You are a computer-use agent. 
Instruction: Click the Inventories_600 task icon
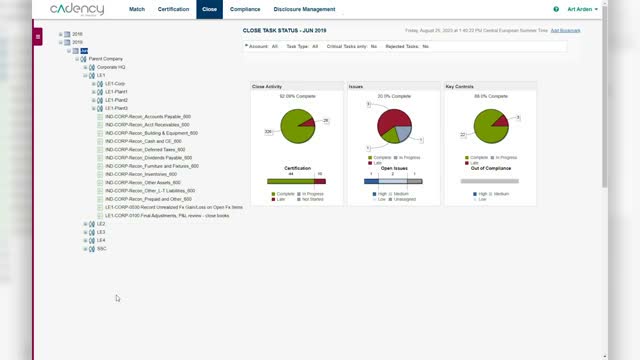click(100, 174)
